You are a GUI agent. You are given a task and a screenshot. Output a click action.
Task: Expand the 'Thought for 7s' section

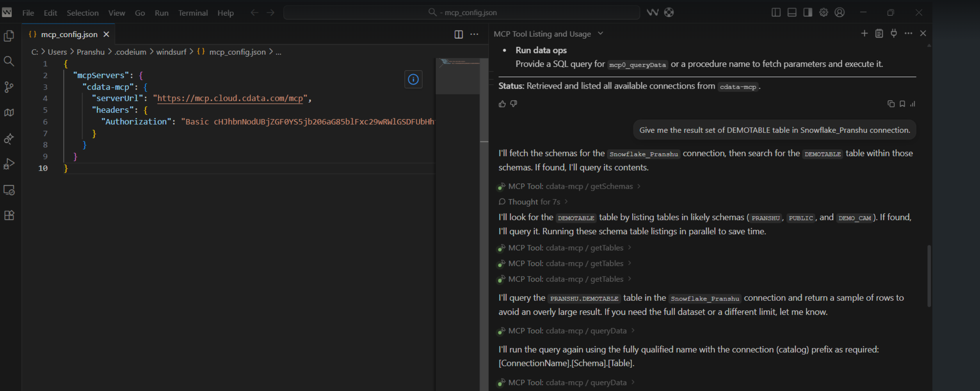click(534, 202)
